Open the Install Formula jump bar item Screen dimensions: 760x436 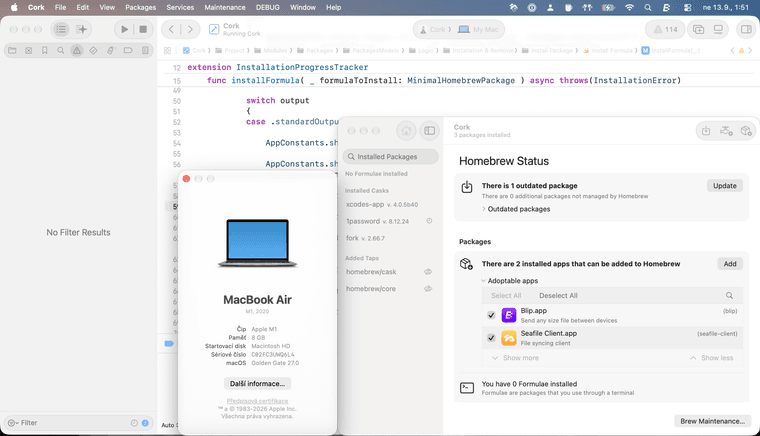pos(608,50)
